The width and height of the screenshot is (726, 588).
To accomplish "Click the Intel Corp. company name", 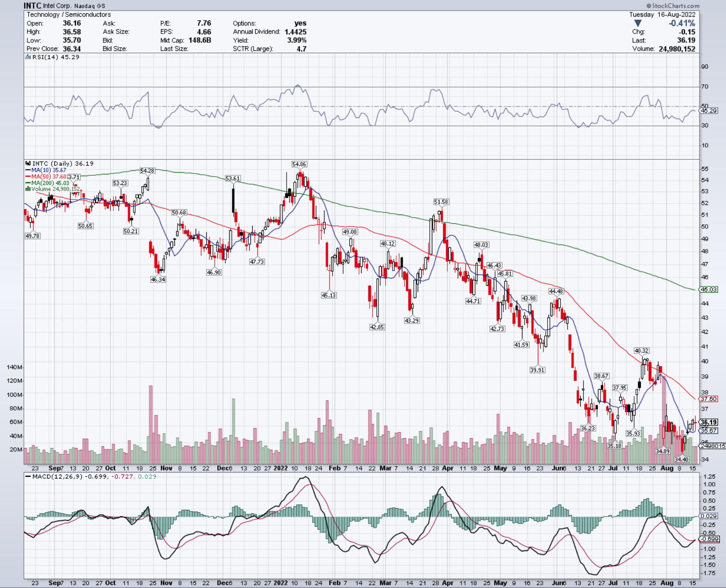I will click(x=57, y=6).
